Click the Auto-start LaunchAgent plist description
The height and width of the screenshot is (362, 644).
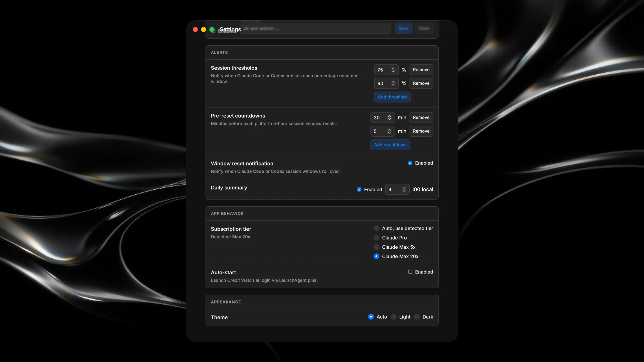pyautogui.click(x=264, y=280)
